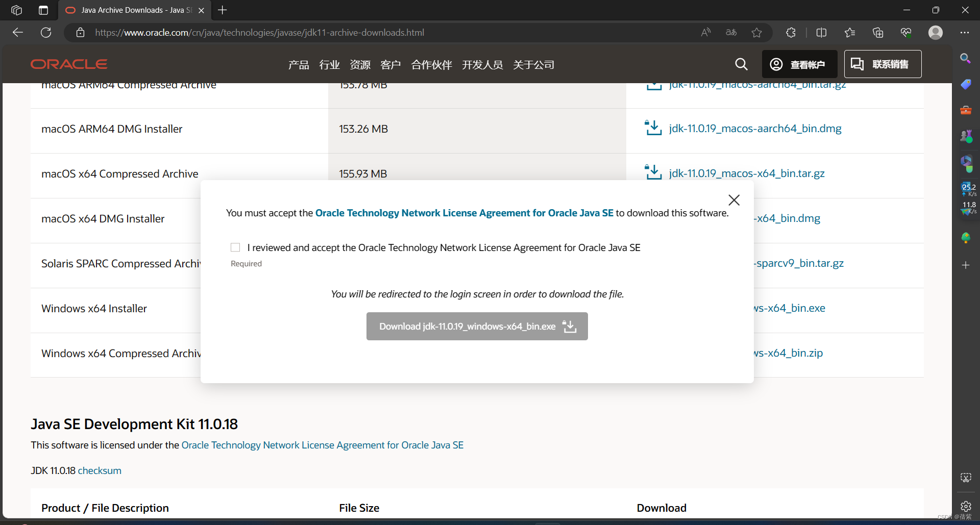Open the Oracle Technology Network License Agreement link in dialog

click(464, 213)
